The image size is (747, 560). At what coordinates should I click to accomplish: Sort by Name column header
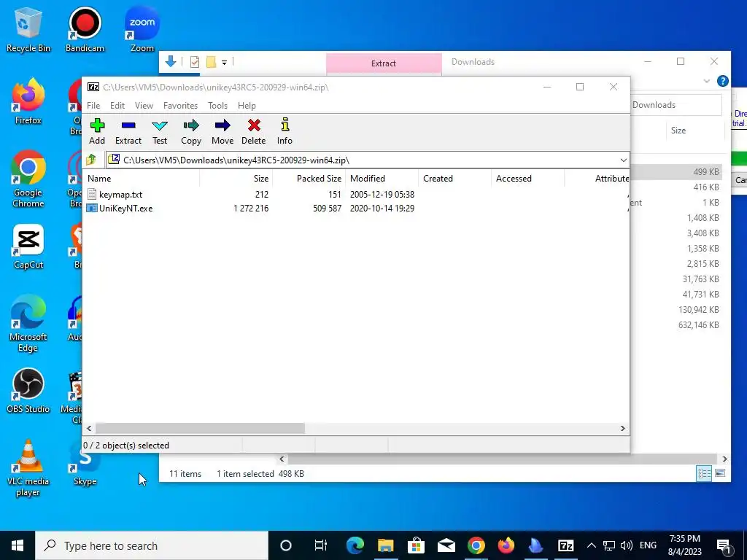click(142, 179)
